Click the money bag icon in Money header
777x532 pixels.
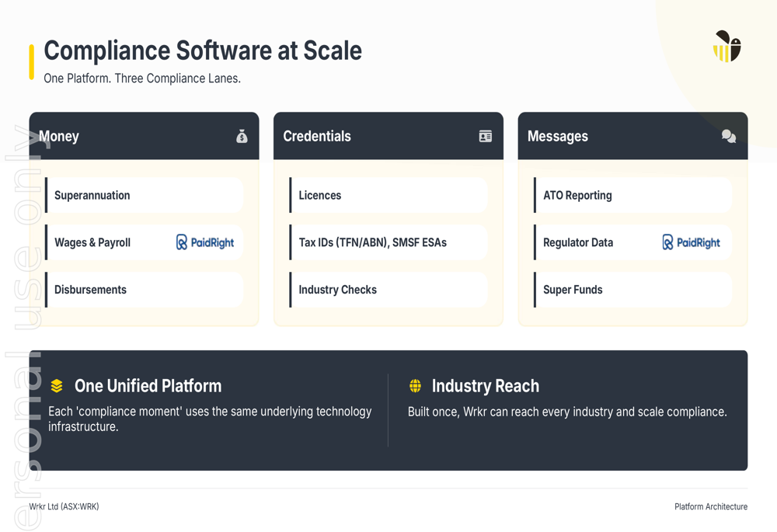tap(242, 136)
